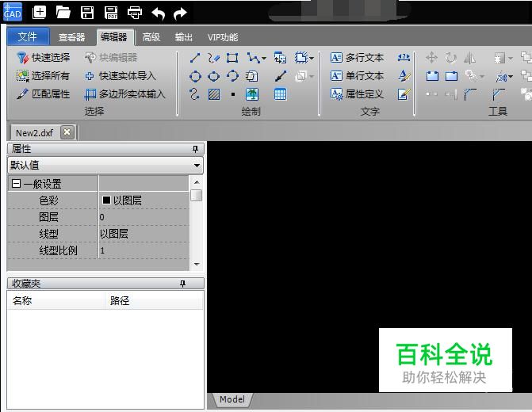
Task: Click 多行文本 button
Action: coord(358,57)
